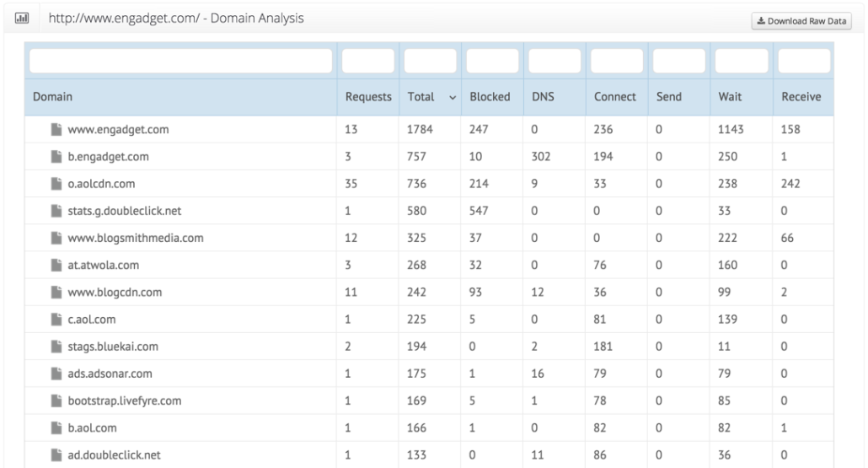The image size is (868, 468).
Task: Click the file icon next to bootstrap.livefyre.com
Action: click(56, 401)
